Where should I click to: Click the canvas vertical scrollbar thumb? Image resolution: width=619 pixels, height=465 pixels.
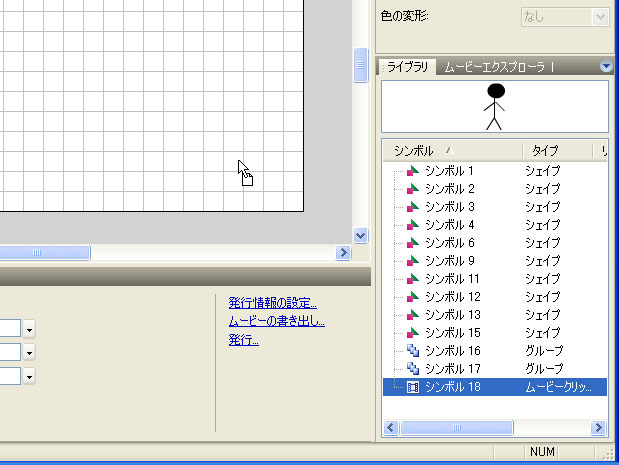(360, 65)
